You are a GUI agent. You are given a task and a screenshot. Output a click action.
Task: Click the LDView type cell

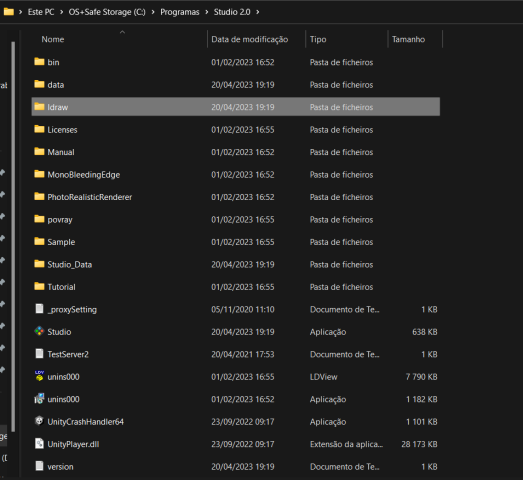[324, 377]
